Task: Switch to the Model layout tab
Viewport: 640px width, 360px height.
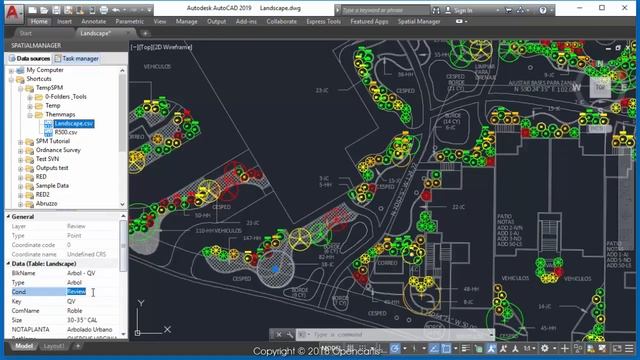Action: [24, 346]
